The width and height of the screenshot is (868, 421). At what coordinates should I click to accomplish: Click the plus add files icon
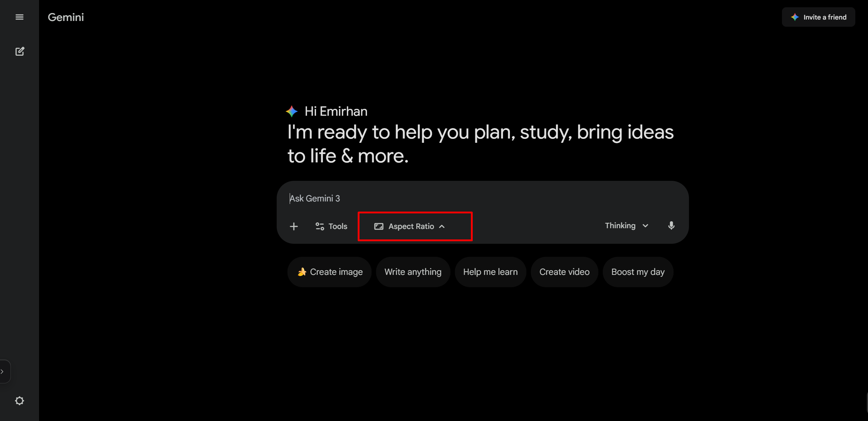point(294,226)
